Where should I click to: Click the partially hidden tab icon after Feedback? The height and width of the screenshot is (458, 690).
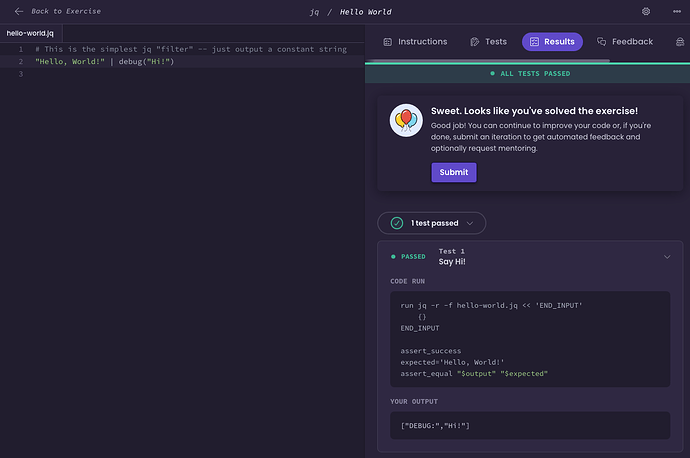(x=680, y=42)
